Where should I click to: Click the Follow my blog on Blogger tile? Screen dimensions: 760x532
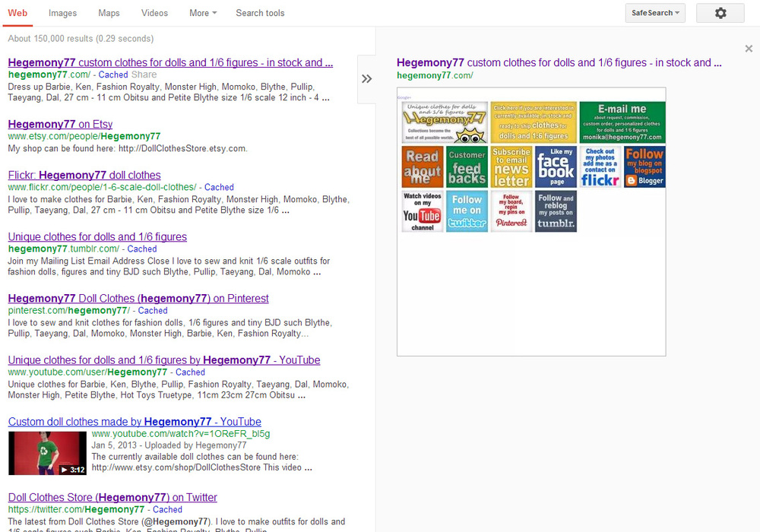point(644,166)
